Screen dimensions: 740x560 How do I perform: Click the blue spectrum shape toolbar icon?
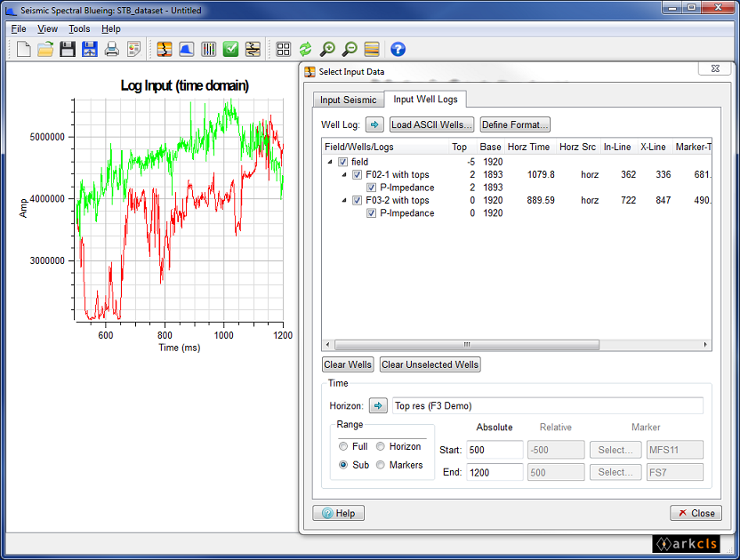(187, 49)
